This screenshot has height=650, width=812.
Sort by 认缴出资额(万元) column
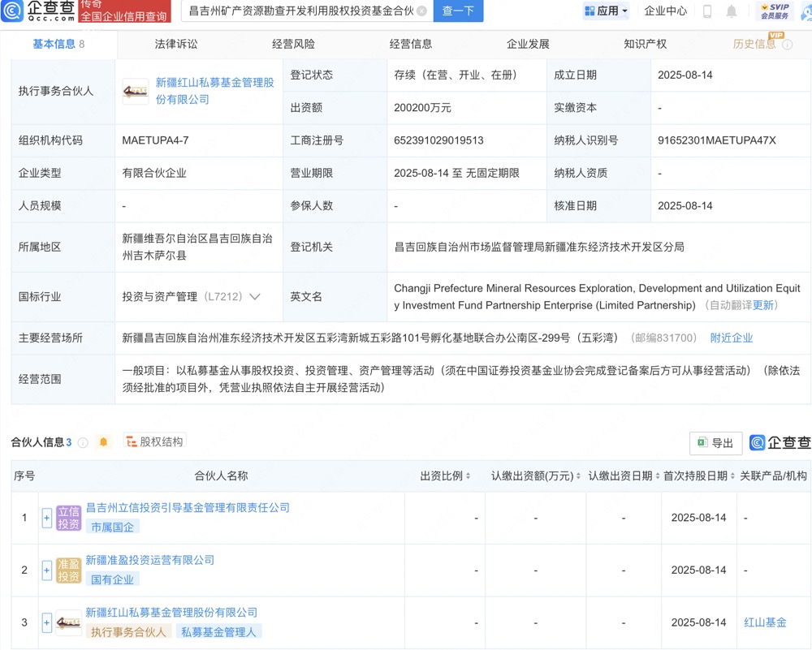point(578,476)
